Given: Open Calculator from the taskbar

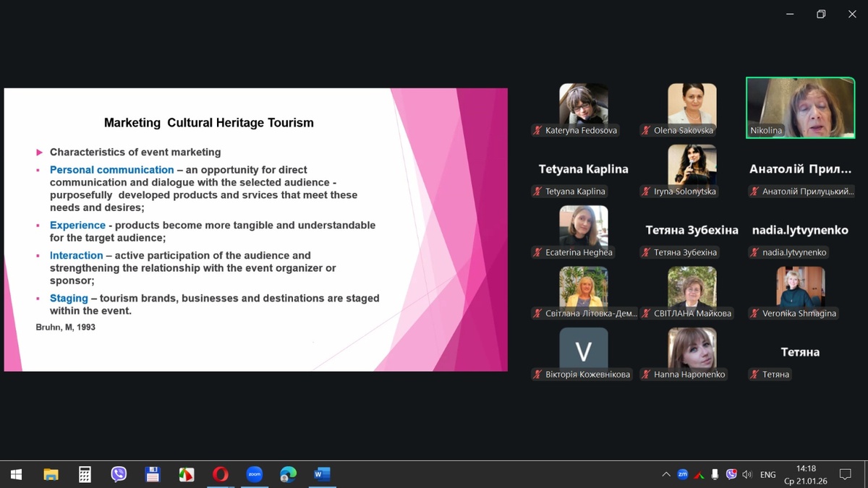Looking at the screenshot, I should (x=85, y=474).
